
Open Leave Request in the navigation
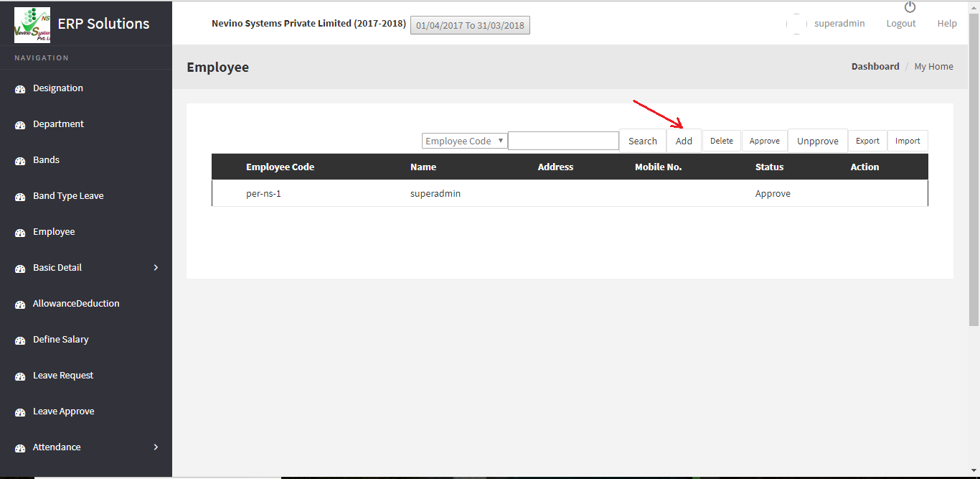point(63,376)
